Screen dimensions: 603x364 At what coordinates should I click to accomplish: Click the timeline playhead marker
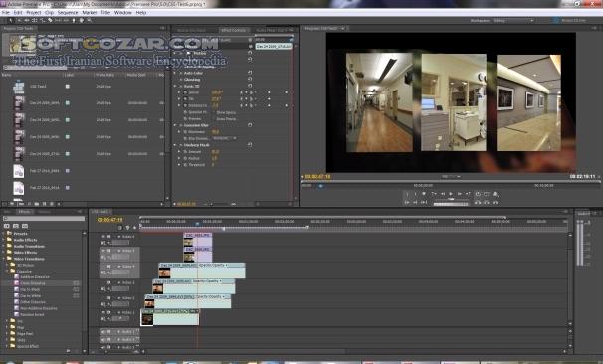[197, 224]
